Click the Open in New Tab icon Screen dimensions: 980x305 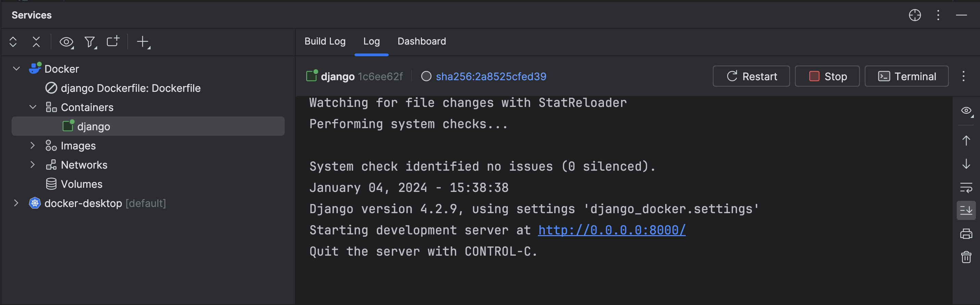[x=113, y=41]
